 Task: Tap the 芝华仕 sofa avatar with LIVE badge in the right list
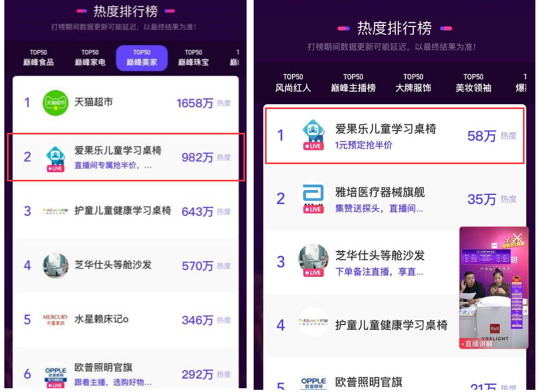pos(314,260)
